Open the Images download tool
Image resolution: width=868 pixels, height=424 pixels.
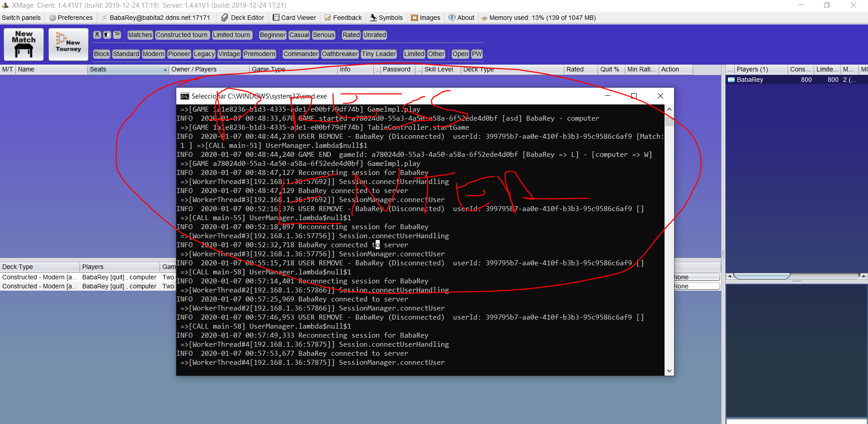(x=425, y=18)
